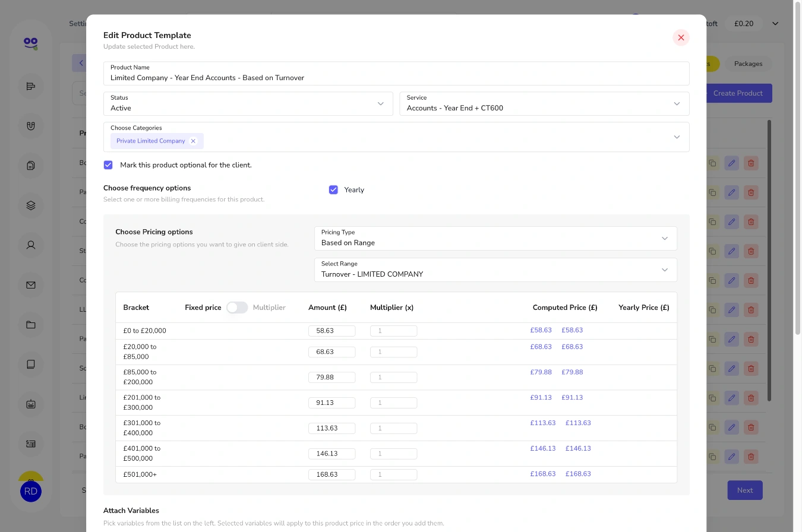The image size is (802, 532).
Task: Click the amount field showing 168.63
Action: pos(331,475)
